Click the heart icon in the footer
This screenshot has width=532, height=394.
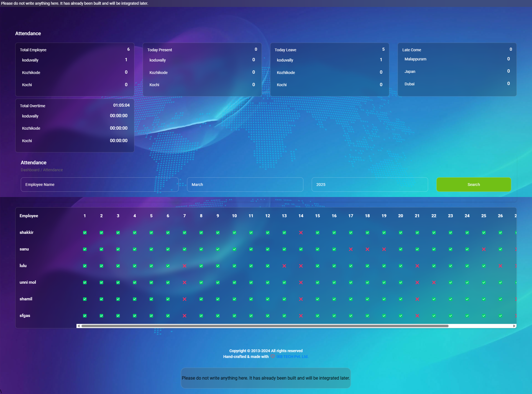click(273, 357)
